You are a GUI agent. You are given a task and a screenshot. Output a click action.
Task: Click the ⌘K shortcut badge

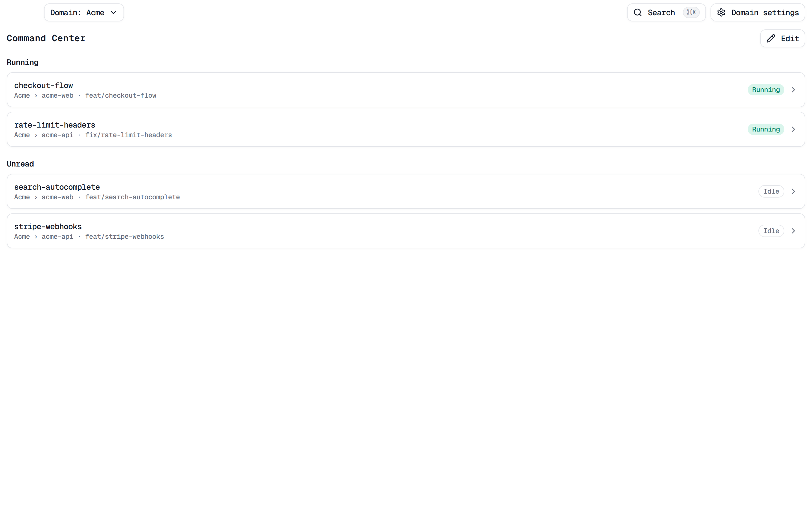[691, 12]
